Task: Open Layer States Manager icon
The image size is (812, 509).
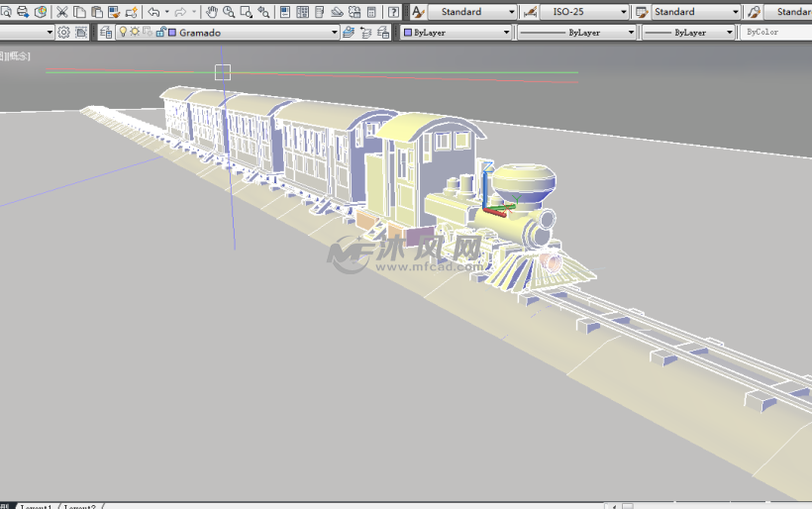Action: (383, 33)
